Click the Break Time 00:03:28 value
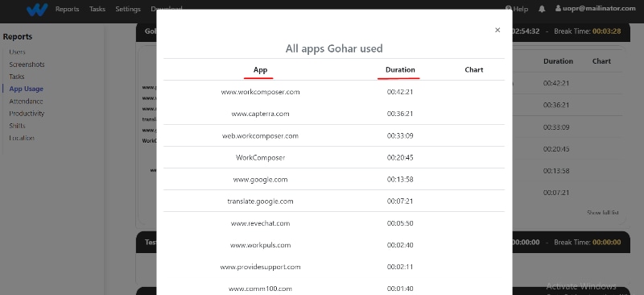This screenshot has width=644, height=295. (x=606, y=31)
